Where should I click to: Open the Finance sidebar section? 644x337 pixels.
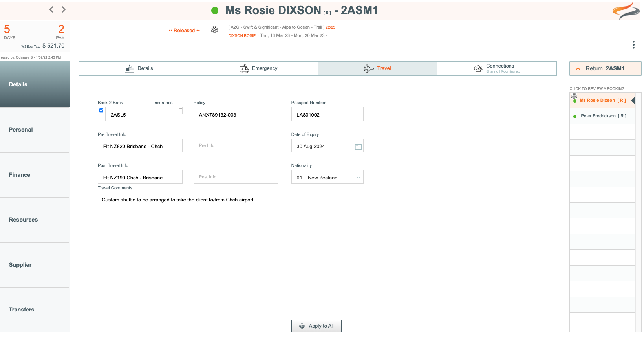click(35, 175)
